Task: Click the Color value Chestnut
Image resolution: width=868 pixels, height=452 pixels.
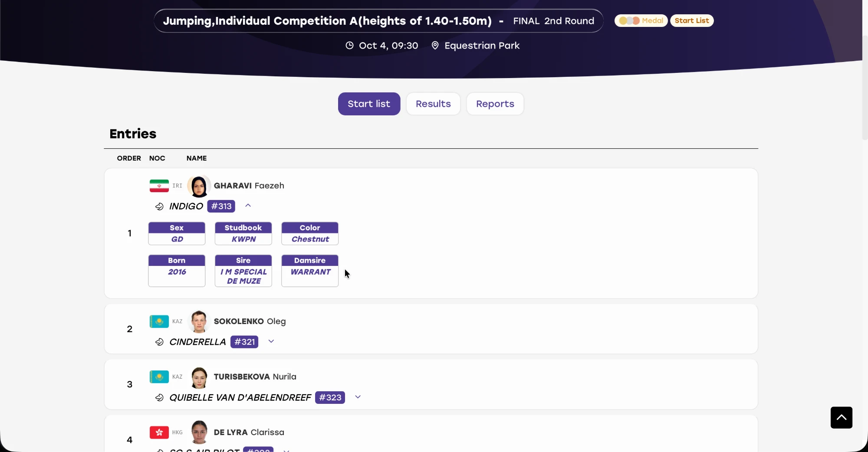Action: [x=310, y=239]
